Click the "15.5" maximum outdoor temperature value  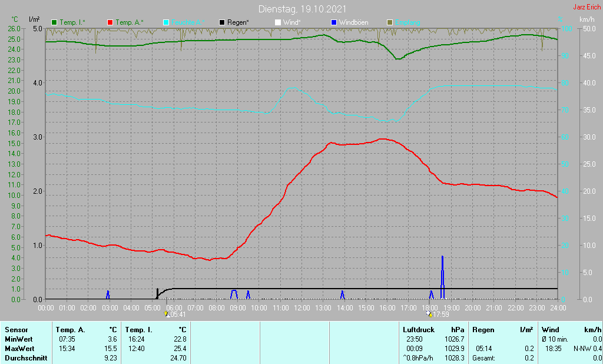pos(111,349)
